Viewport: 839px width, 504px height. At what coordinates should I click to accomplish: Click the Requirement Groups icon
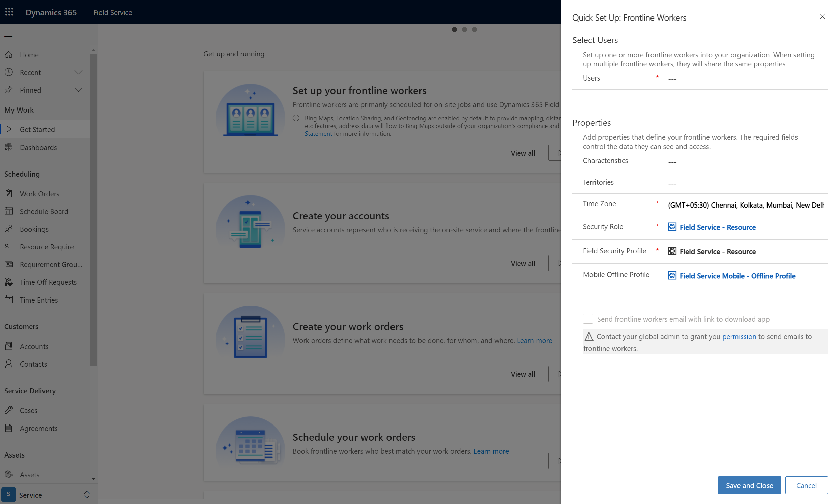9,264
